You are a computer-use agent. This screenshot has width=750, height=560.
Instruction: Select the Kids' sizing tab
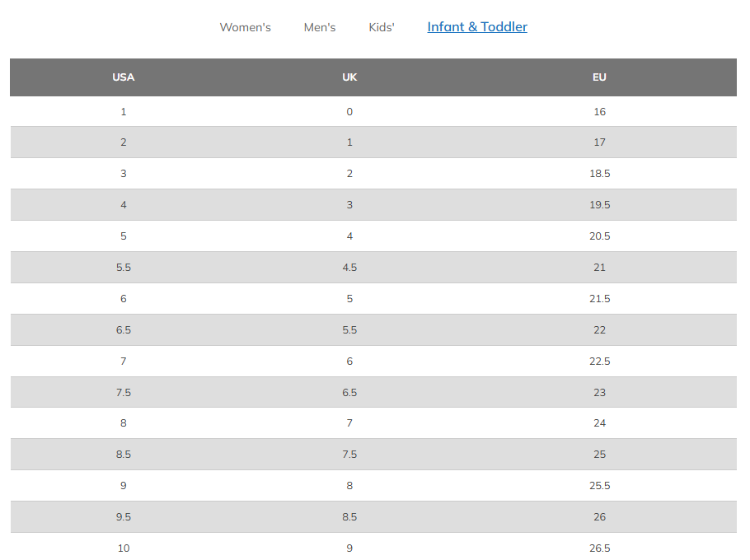click(x=382, y=27)
